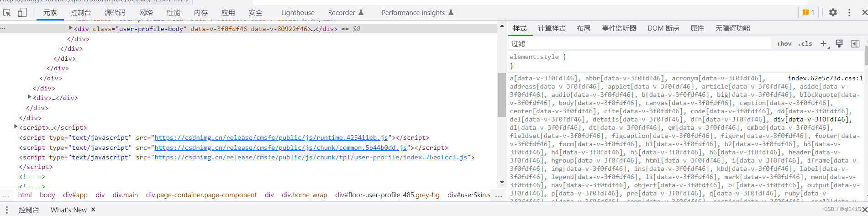This screenshot has height=216, width=868.
Task: Activate the inspect element picker icon
Action: [x=7, y=13]
